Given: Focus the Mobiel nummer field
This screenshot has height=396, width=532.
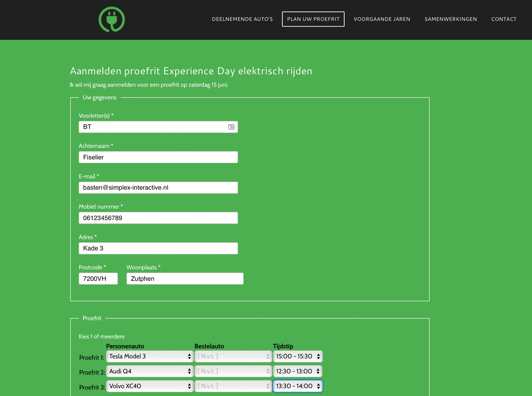Looking at the screenshot, I should pyautogui.click(x=158, y=218).
